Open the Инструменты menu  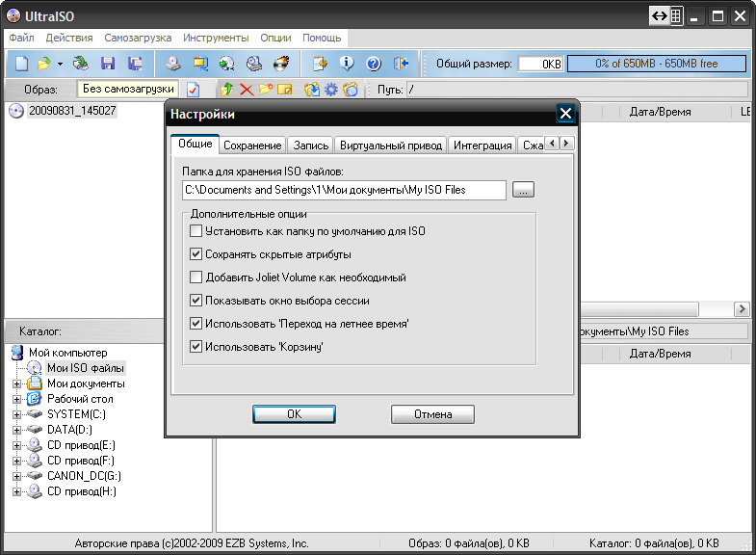(x=216, y=38)
